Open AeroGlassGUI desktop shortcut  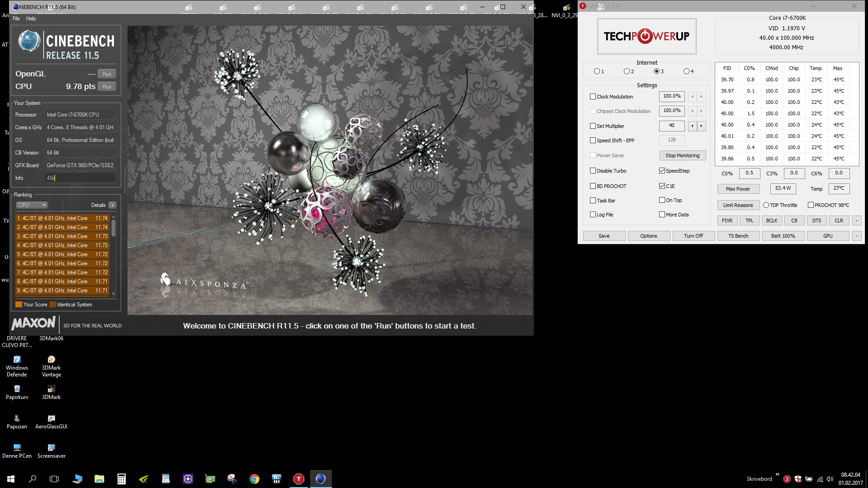(52, 422)
